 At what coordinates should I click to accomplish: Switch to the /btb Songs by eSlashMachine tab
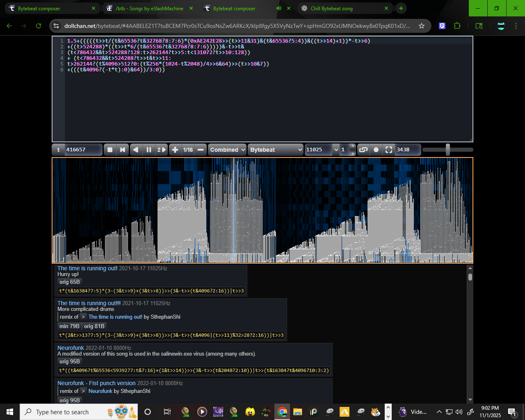pos(149,8)
